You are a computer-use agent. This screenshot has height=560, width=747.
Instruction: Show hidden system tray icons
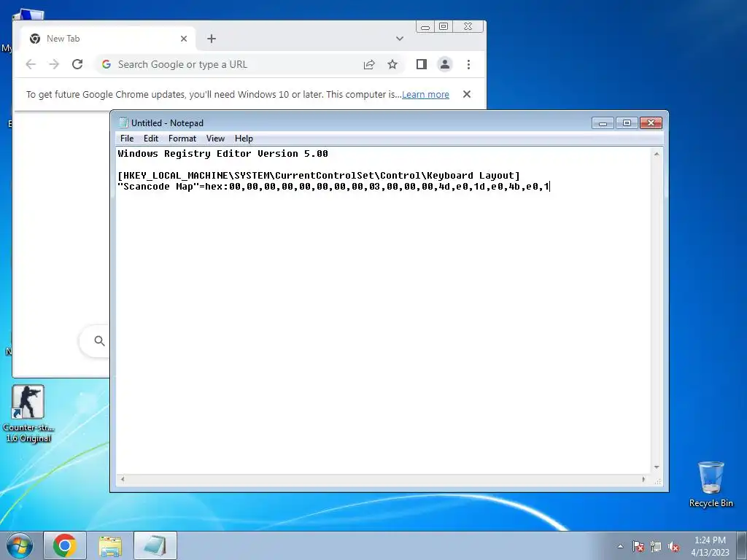(x=620, y=546)
